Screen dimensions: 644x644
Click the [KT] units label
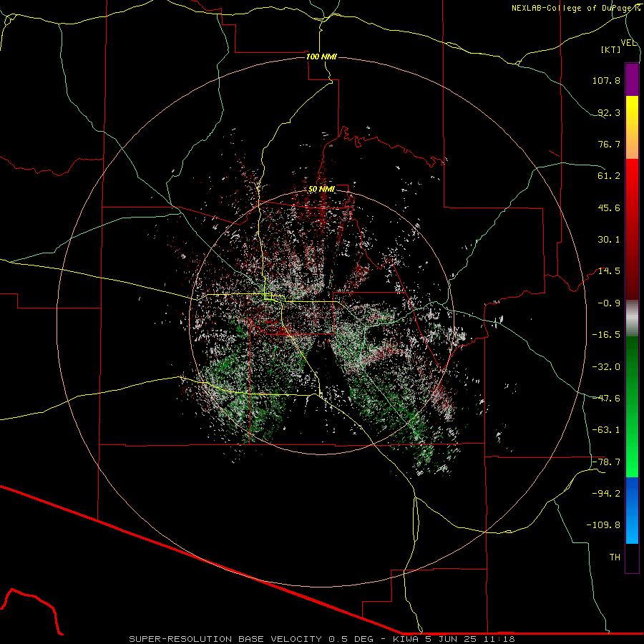[x=611, y=49]
